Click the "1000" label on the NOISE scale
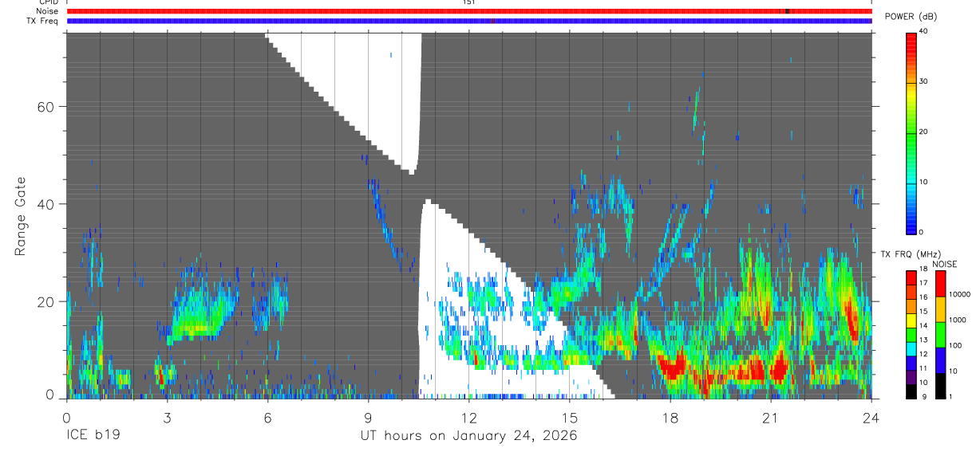 click(958, 320)
